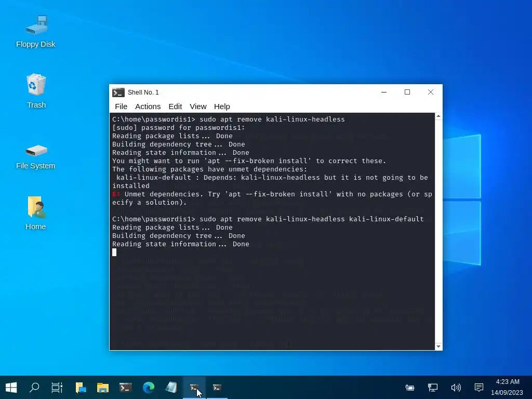Click the terminal cursor block
This screenshot has height=399, width=532.
coord(114,252)
